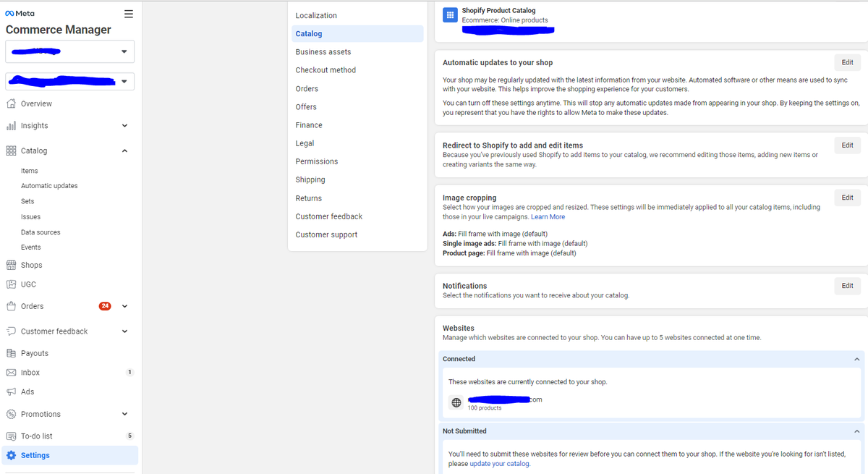Open Data sources under Catalog
Image resolution: width=868 pixels, height=474 pixels.
[x=41, y=232]
